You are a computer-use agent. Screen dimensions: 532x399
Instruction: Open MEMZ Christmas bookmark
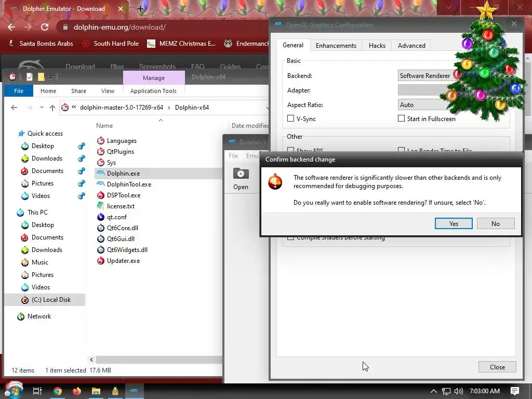181,44
